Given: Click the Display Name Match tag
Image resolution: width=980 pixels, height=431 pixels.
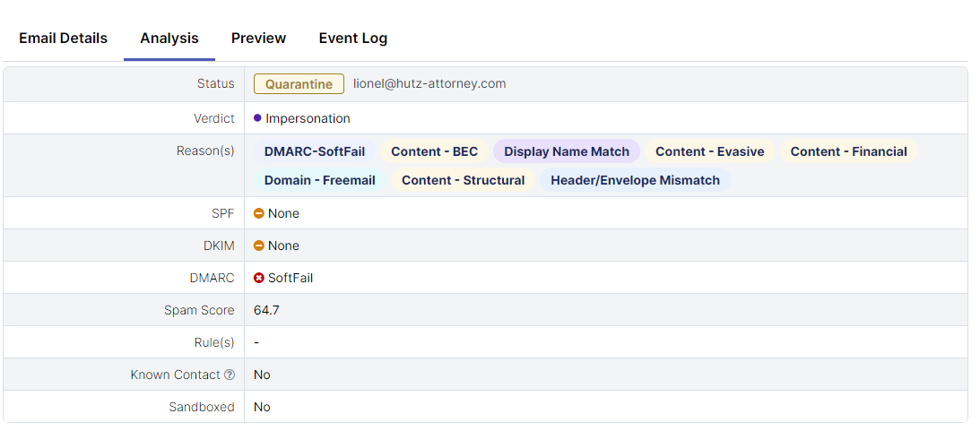Looking at the screenshot, I should pyautogui.click(x=567, y=151).
